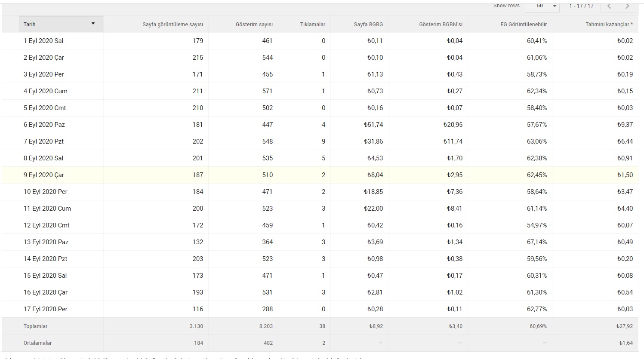Open the Show rows 50 dropdown
644x359 pixels.
[x=542, y=6]
